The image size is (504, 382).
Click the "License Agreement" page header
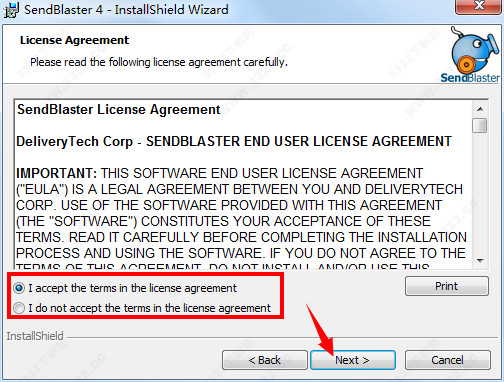coord(74,40)
